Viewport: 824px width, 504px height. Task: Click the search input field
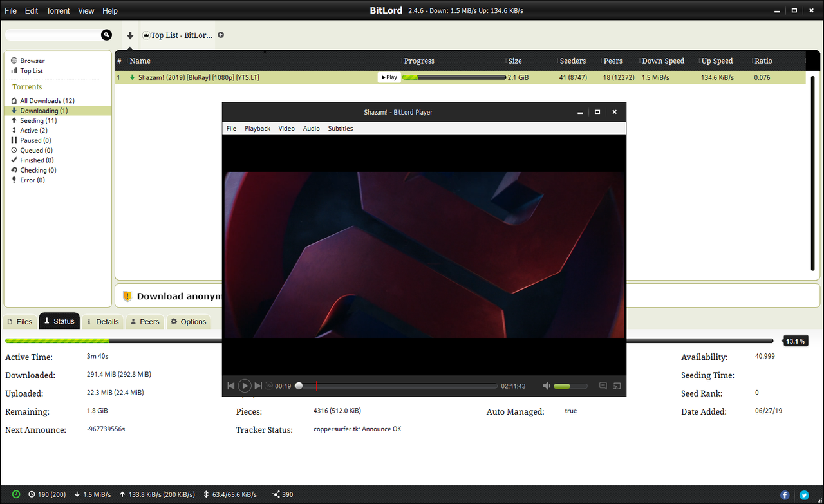pyautogui.click(x=53, y=35)
